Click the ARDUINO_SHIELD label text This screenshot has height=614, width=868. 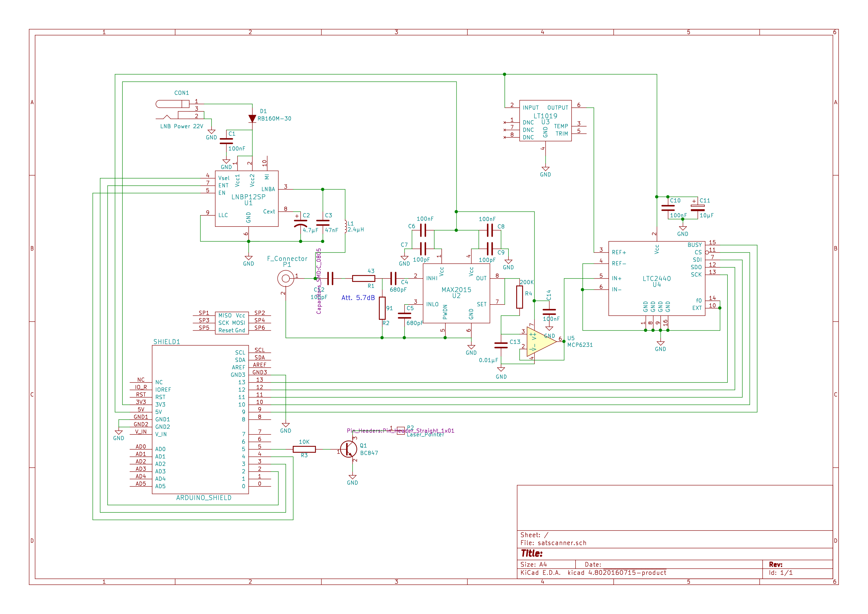pyautogui.click(x=204, y=498)
